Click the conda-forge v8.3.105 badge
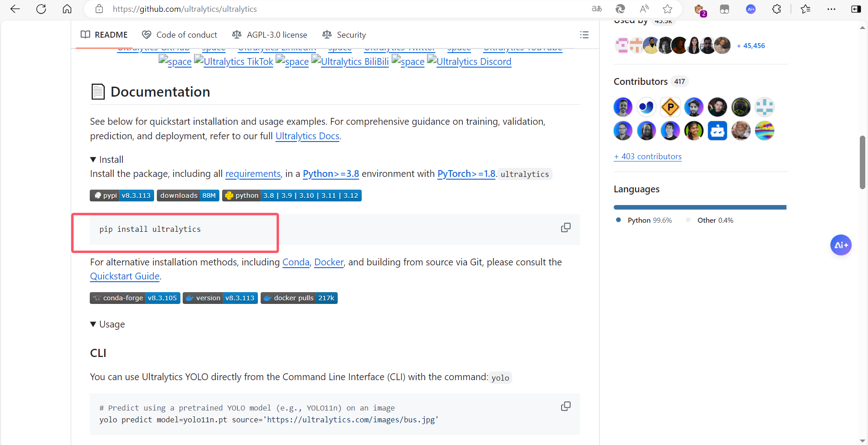 (x=135, y=298)
